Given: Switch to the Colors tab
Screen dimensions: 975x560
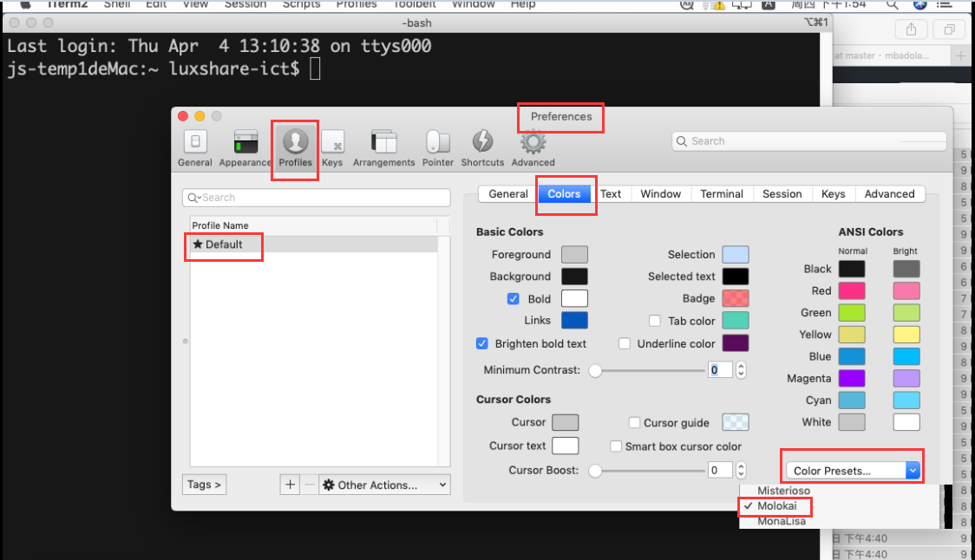Looking at the screenshot, I should pyautogui.click(x=564, y=194).
